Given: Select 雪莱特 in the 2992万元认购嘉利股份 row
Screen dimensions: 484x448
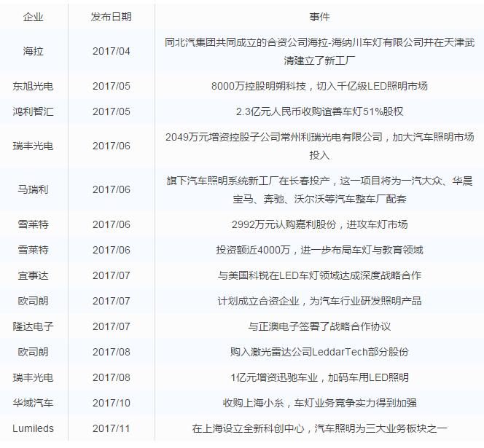Looking at the screenshot, I should pos(33,224).
